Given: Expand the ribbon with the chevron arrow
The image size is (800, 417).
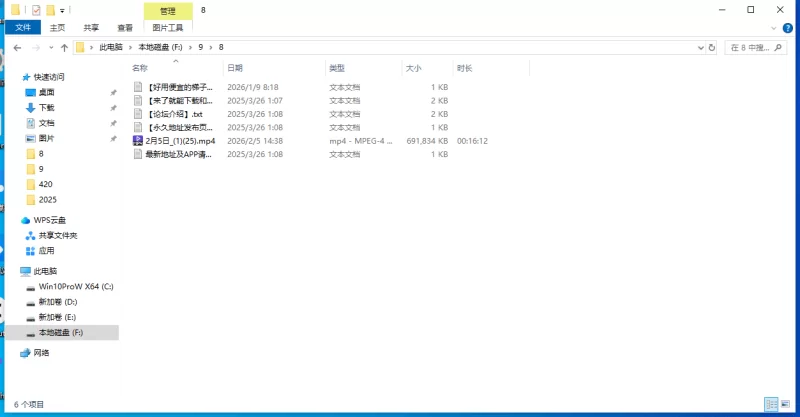Looking at the screenshot, I should coord(773,28).
